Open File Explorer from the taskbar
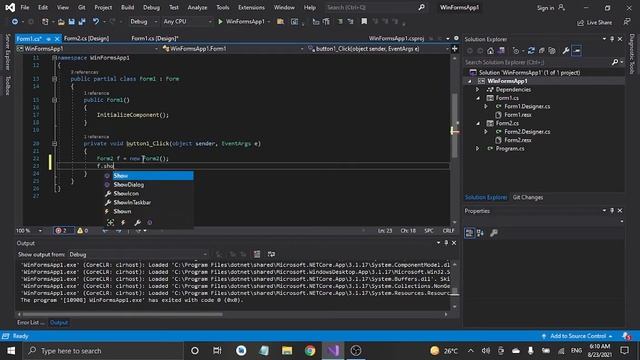640x360 pixels. tap(287, 351)
